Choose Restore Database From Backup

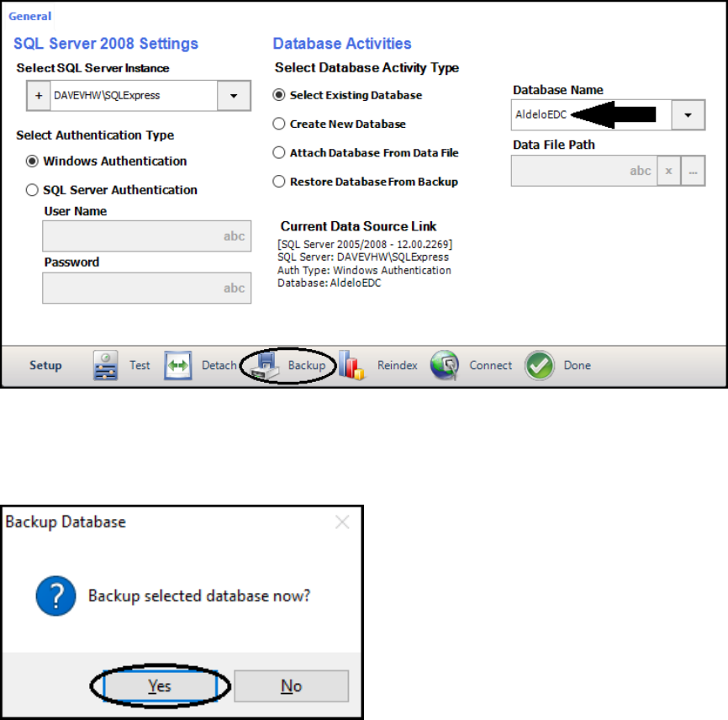[278, 181]
